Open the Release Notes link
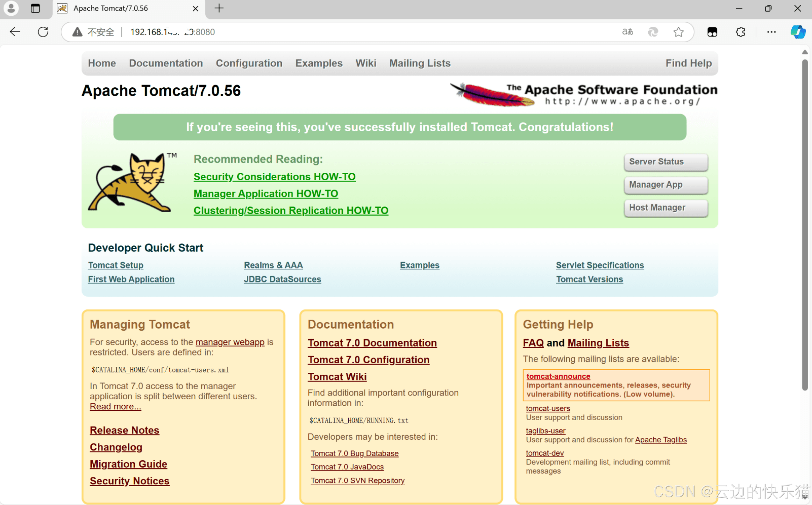 point(125,430)
